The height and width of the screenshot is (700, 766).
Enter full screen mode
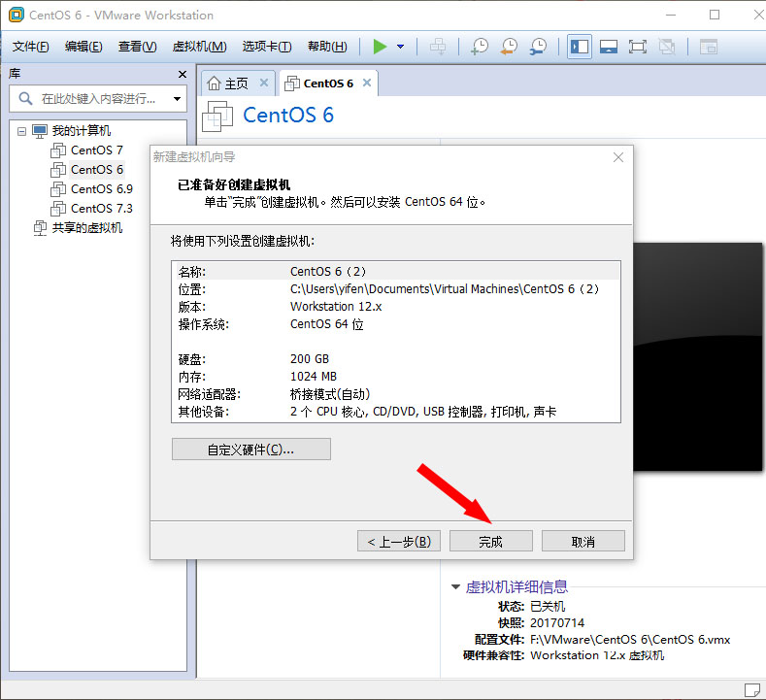[637, 47]
